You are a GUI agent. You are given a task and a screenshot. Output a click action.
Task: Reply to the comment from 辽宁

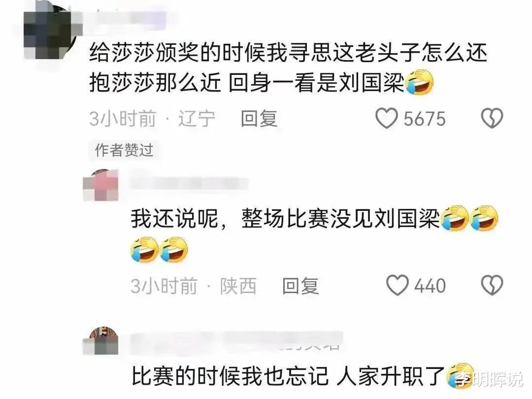point(259,119)
